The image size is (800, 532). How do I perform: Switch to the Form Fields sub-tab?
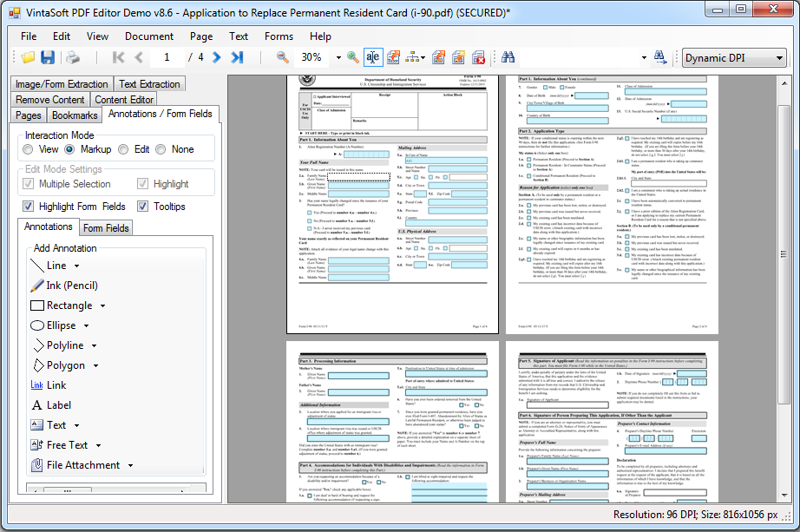click(106, 228)
